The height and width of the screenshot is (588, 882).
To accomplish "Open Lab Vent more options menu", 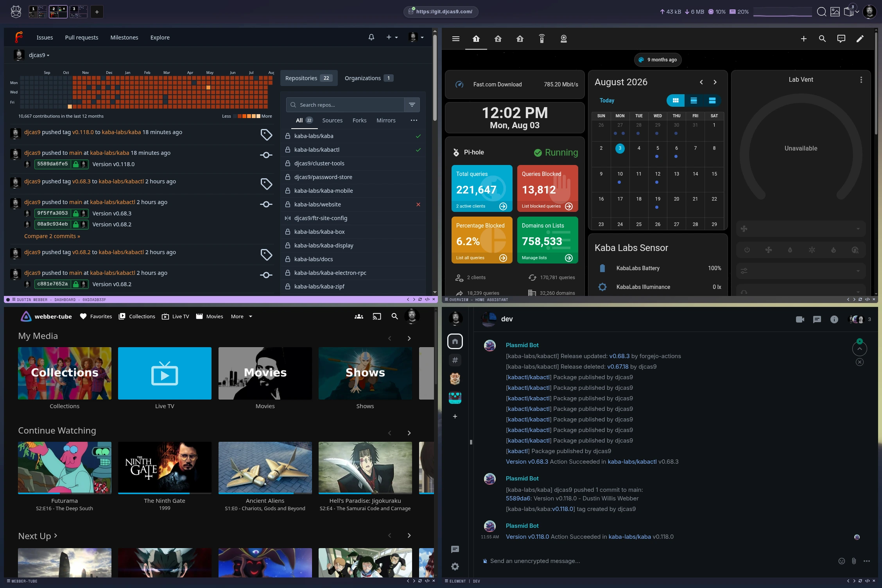I will 861,80.
